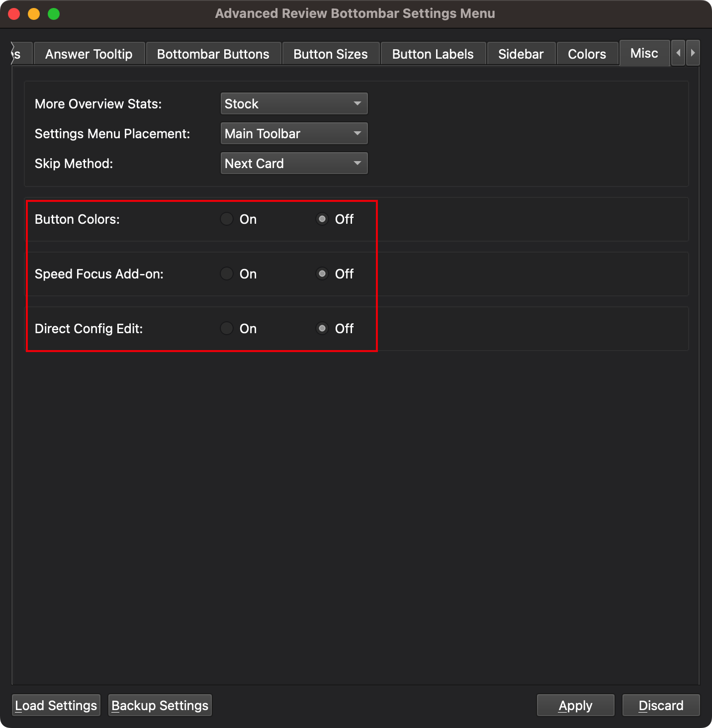
Task: Enable Direct Config Edit
Action: coord(227,329)
